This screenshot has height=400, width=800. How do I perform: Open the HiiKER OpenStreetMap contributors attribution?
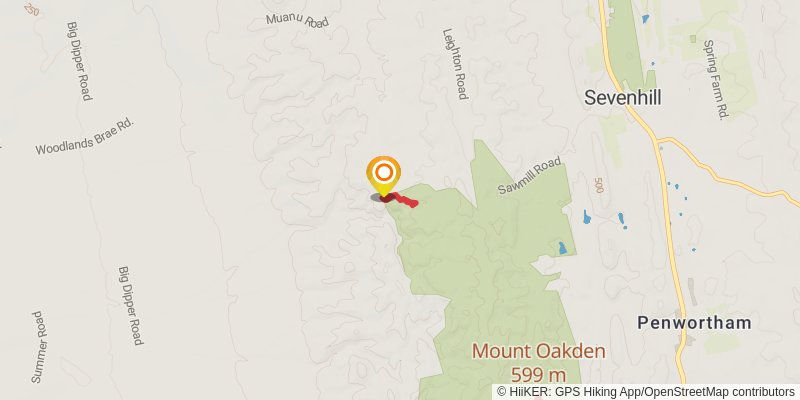[646, 391]
